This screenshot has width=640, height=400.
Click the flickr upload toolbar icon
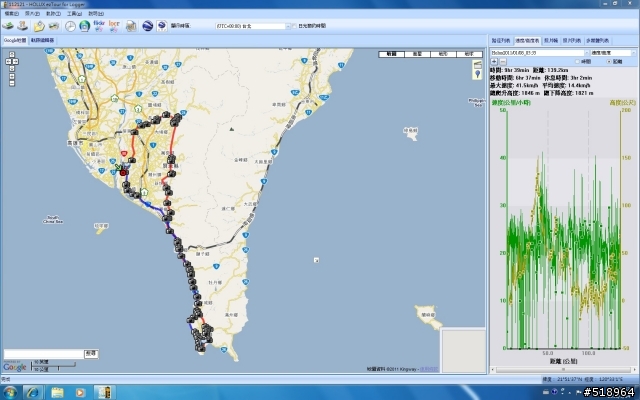[x=99, y=26]
